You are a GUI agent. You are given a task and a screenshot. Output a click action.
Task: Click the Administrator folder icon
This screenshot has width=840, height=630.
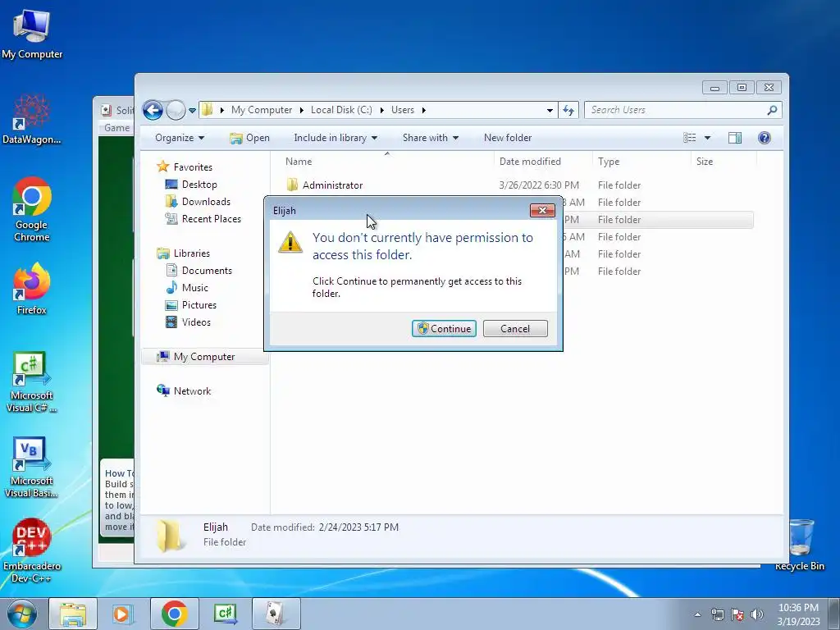pyautogui.click(x=292, y=185)
